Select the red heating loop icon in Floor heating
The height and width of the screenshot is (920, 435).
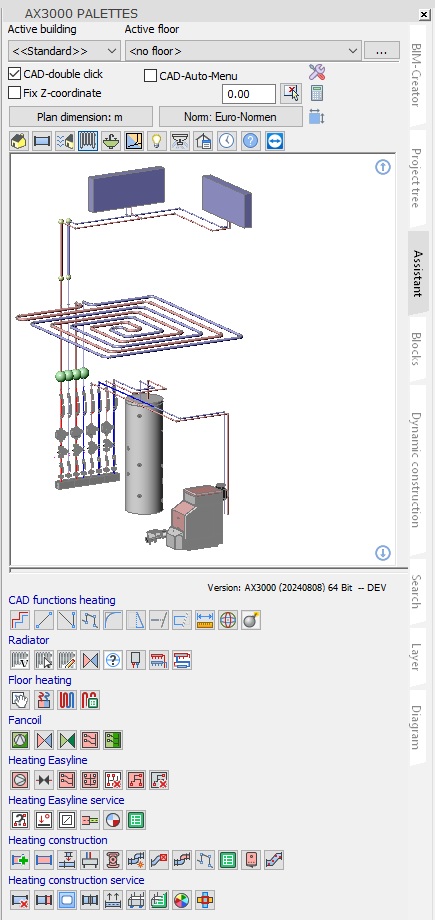pyautogui.click(x=66, y=700)
